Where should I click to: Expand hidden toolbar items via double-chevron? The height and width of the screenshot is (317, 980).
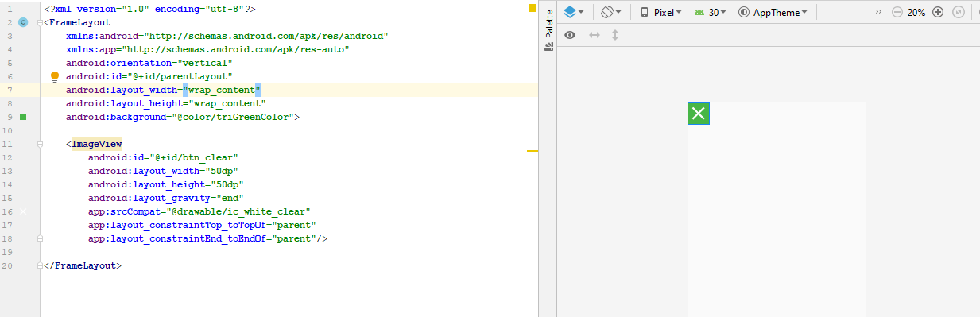[878, 13]
